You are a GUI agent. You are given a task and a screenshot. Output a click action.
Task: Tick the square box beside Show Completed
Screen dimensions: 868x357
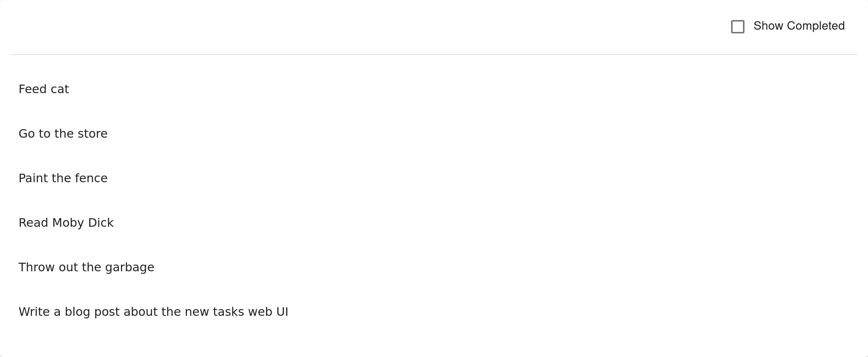(737, 27)
